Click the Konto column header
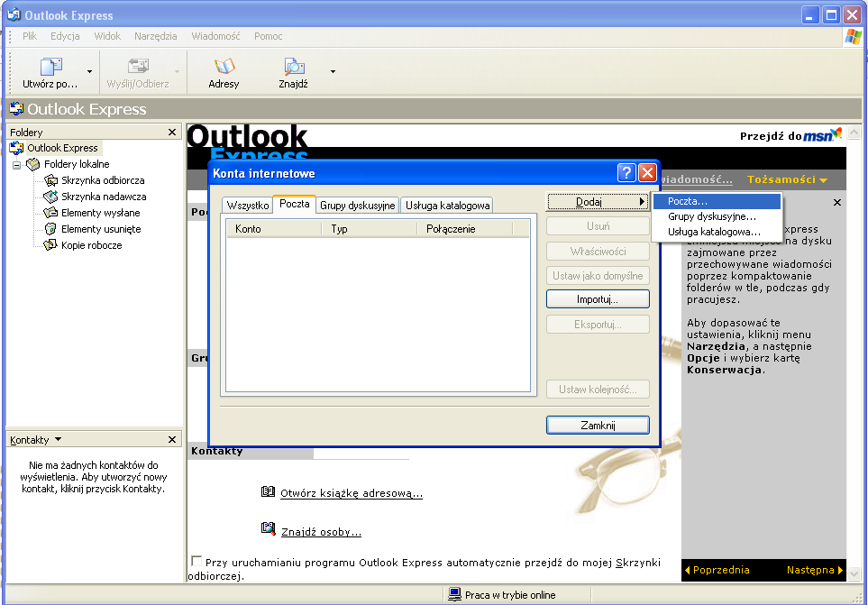 [x=274, y=229]
